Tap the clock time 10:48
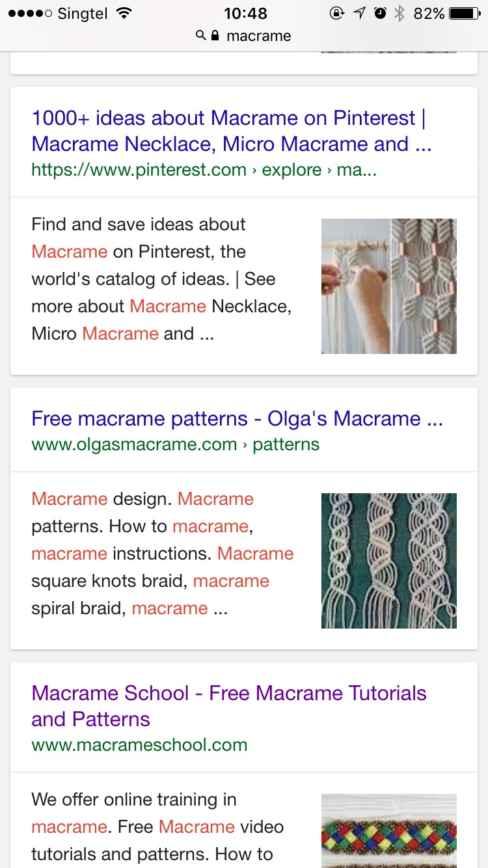Screen dimensions: 488x868 [x=245, y=13]
